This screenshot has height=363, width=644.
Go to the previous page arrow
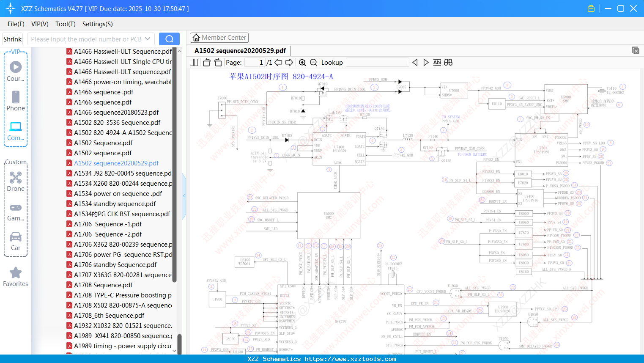[x=278, y=62]
